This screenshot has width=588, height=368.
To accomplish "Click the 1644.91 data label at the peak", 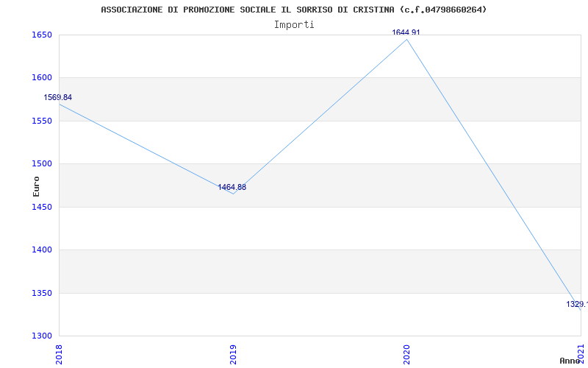I will pyautogui.click(x=406, y=32).
